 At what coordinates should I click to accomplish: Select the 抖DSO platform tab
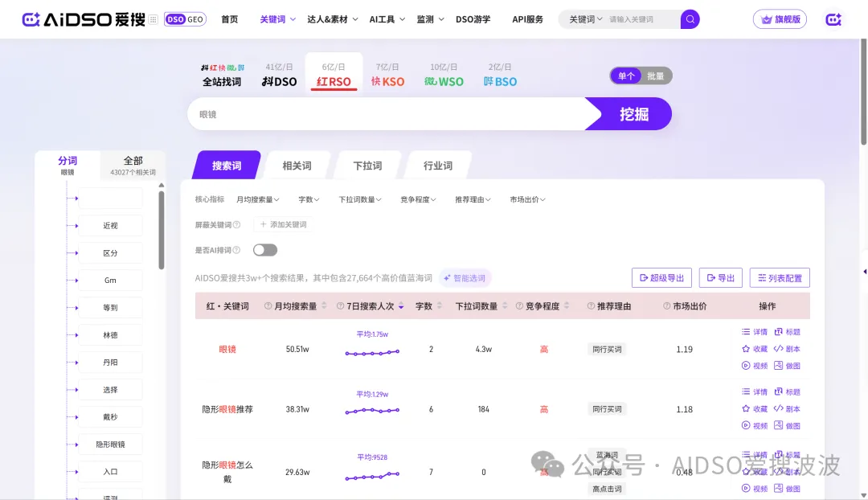279,76
